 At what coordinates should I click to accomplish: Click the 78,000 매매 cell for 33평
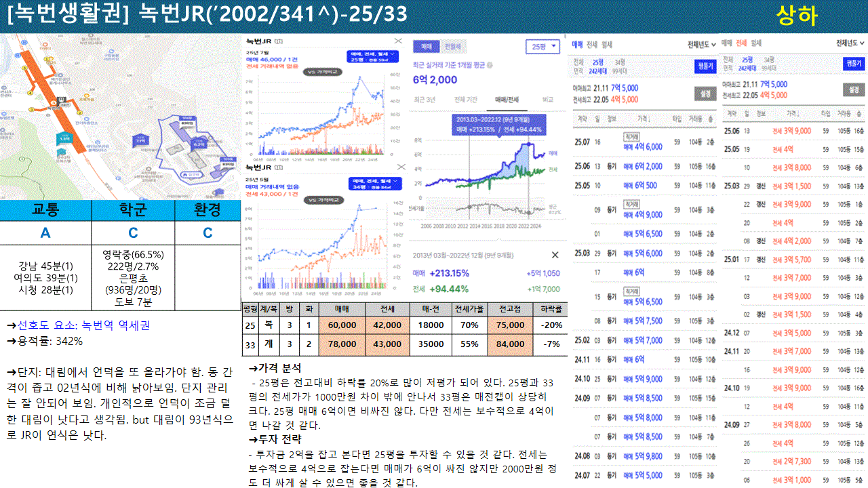point(342,344)
